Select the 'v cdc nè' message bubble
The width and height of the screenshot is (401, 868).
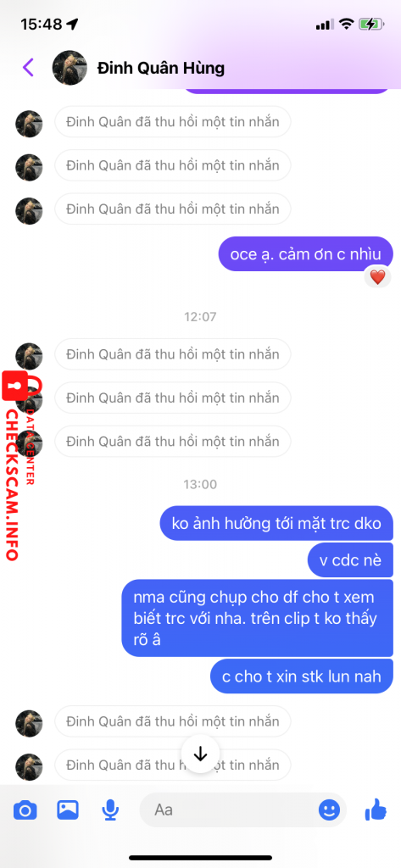(350, 559)
